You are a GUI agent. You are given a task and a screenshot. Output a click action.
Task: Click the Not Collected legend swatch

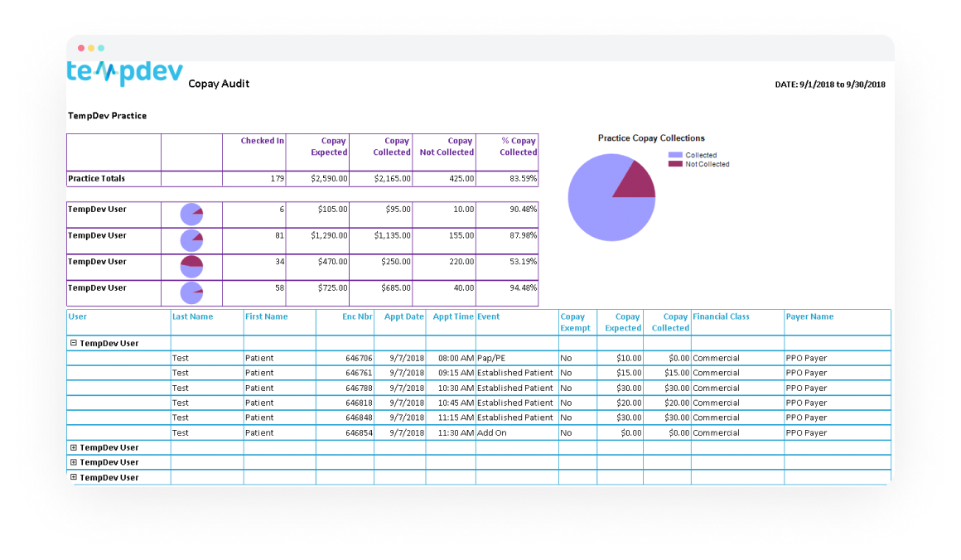point(674,164)
